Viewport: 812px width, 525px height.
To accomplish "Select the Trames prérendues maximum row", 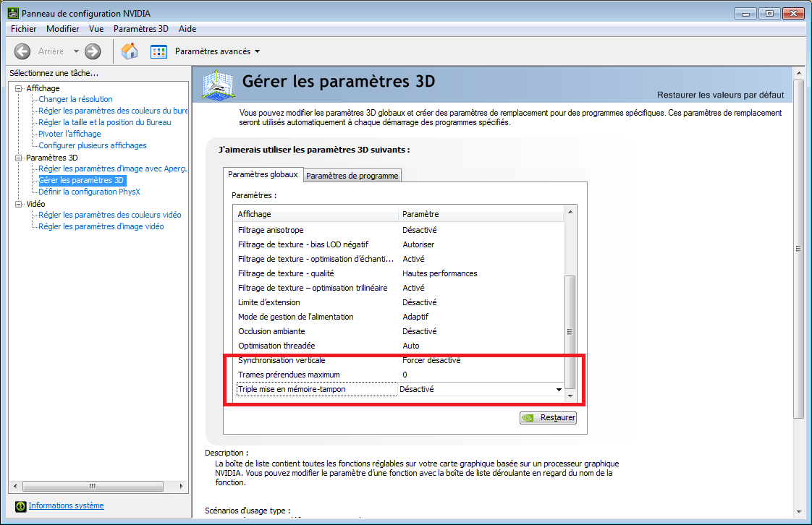I will click(399, 375).
